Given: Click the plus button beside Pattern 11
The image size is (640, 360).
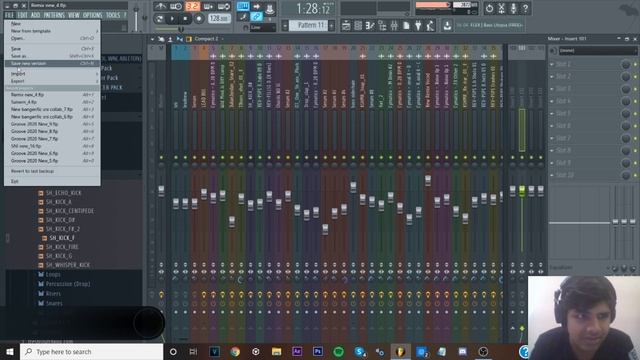Looking at the screenshot, I should pos(331,25).
